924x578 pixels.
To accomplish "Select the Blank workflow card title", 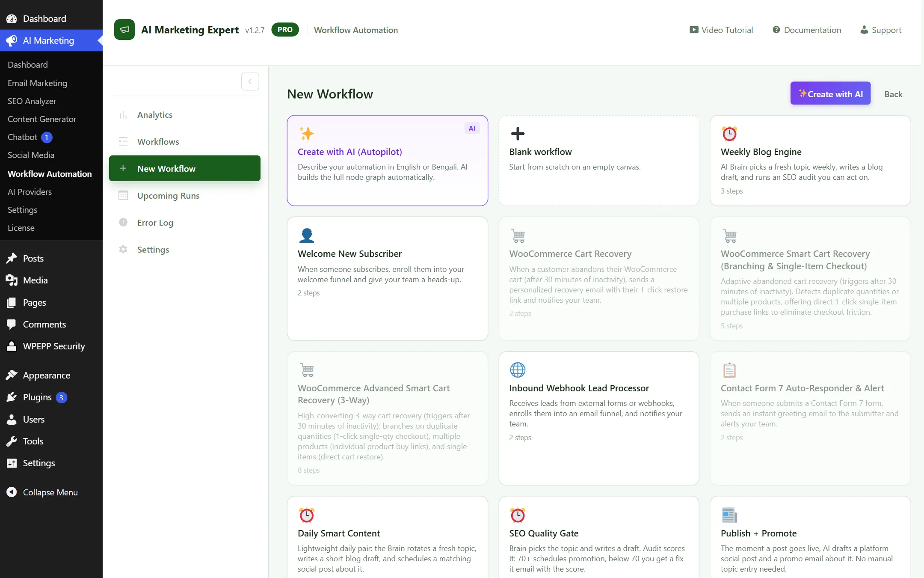I will (540, 152).
